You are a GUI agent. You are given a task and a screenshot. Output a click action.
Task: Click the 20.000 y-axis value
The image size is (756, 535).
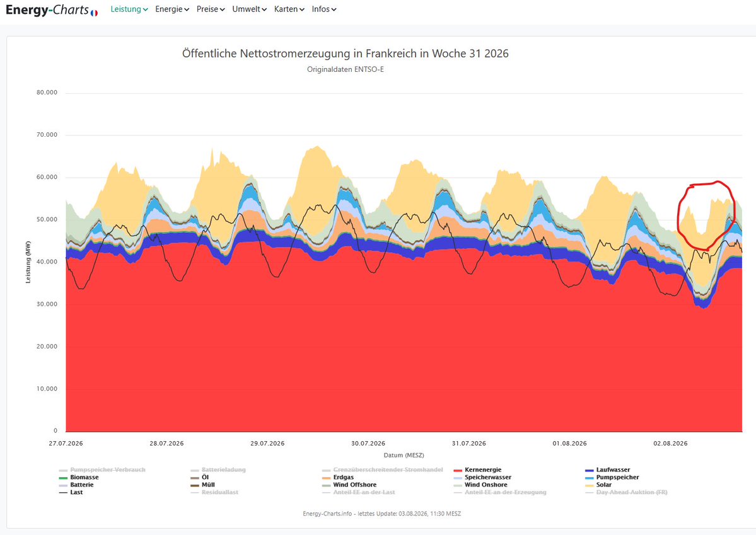tap(47, 347)
